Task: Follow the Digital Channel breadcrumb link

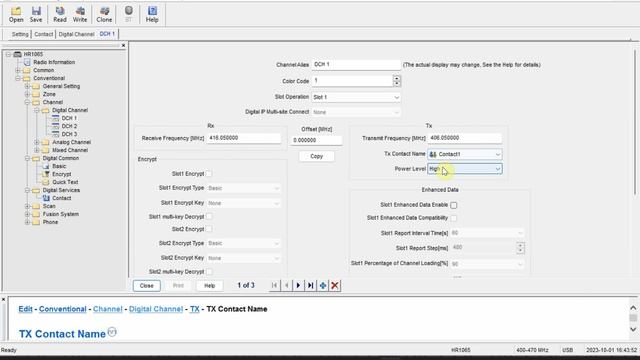Action: 156,309
